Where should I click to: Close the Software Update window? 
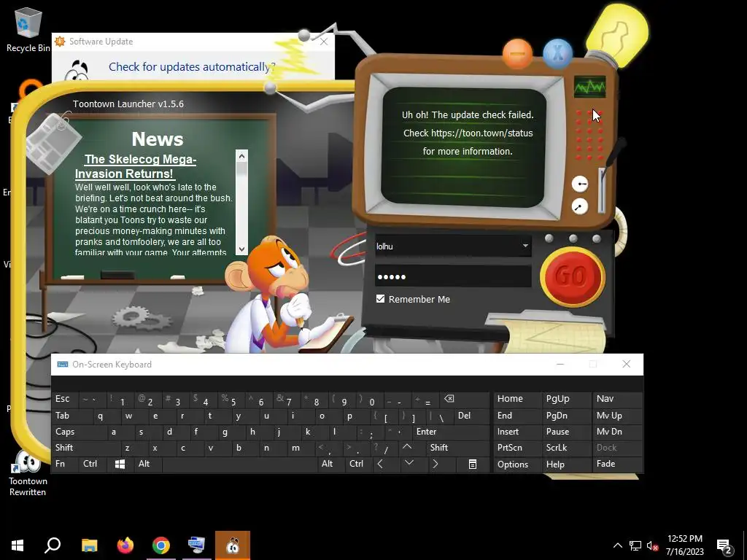324,42
